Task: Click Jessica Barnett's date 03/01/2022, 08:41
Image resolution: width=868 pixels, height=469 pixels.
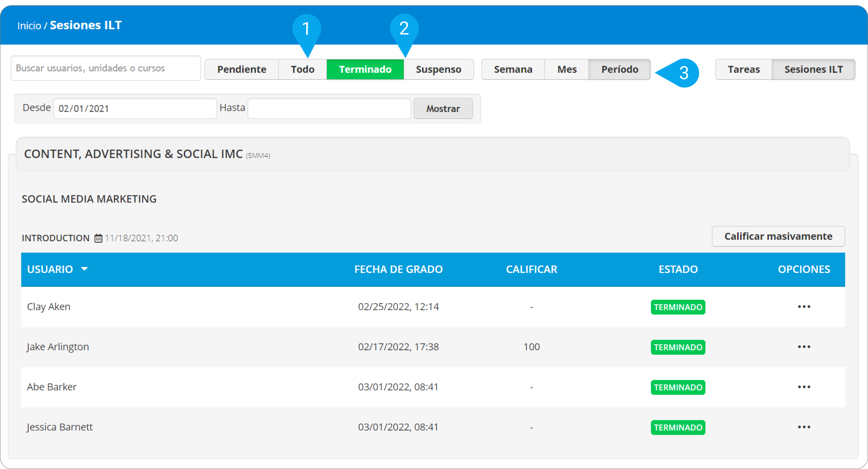Action: [398, 427]
